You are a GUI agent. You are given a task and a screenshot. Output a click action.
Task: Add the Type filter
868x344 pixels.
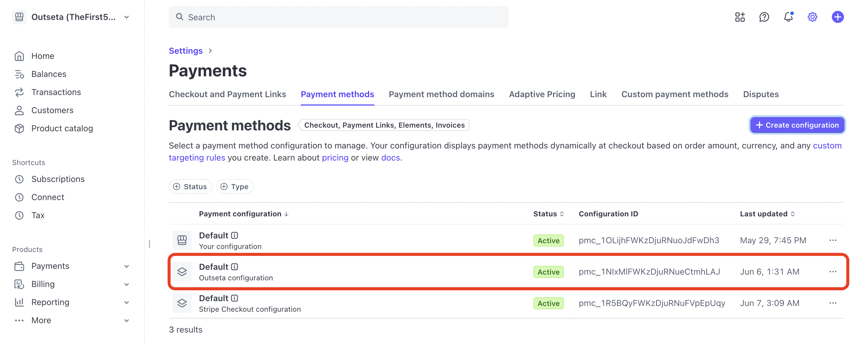(235, 186)
